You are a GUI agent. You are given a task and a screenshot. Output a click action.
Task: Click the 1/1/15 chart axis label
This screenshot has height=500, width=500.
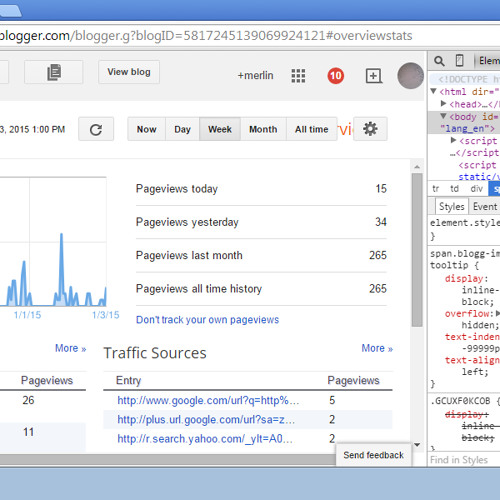click(x=27, y=315)
